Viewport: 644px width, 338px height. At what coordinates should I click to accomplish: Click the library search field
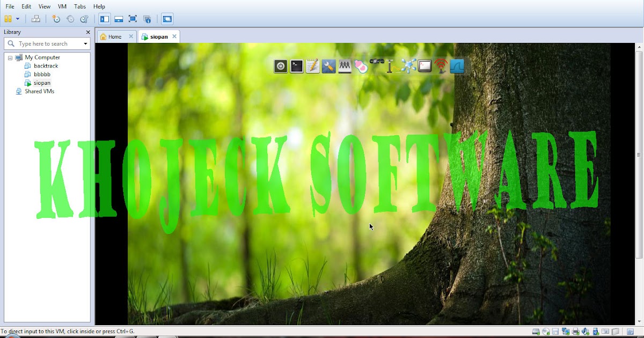pos(48,43)
